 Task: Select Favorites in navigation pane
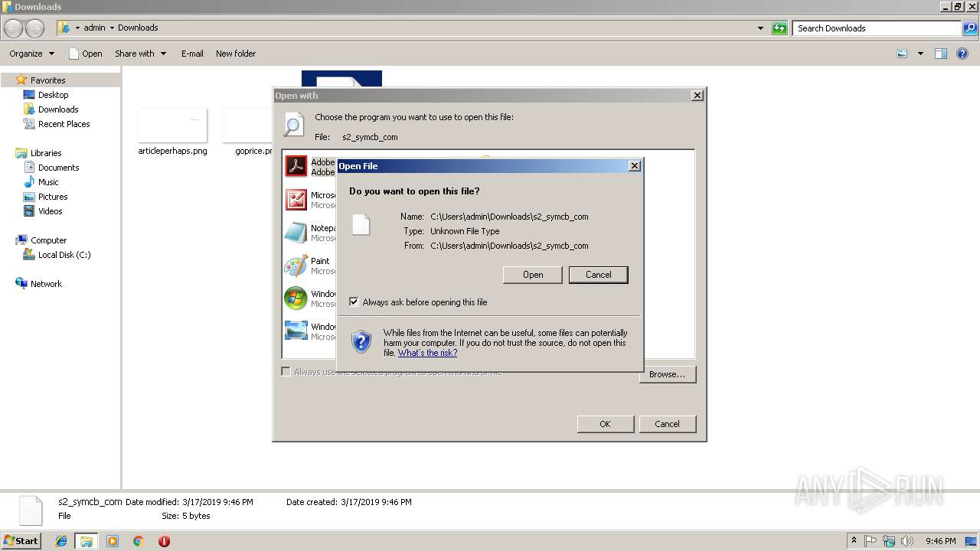(47, 80)
